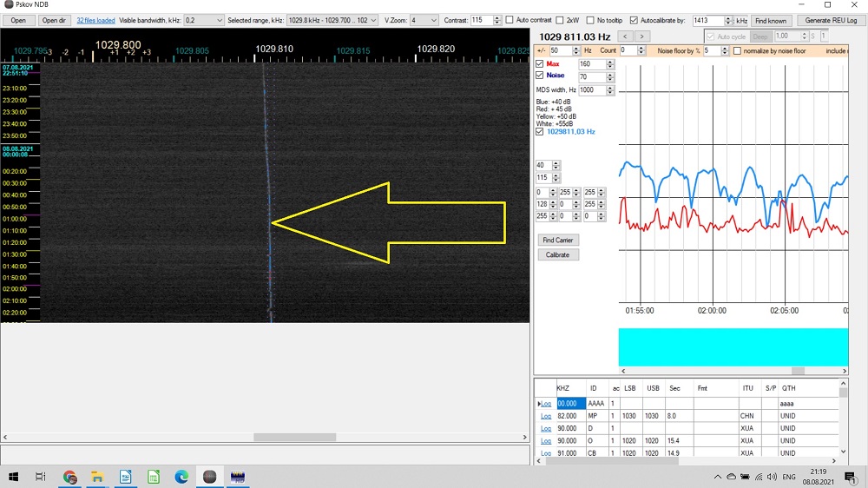Open Google Chrome from the taskbar

tap(69, 477)
